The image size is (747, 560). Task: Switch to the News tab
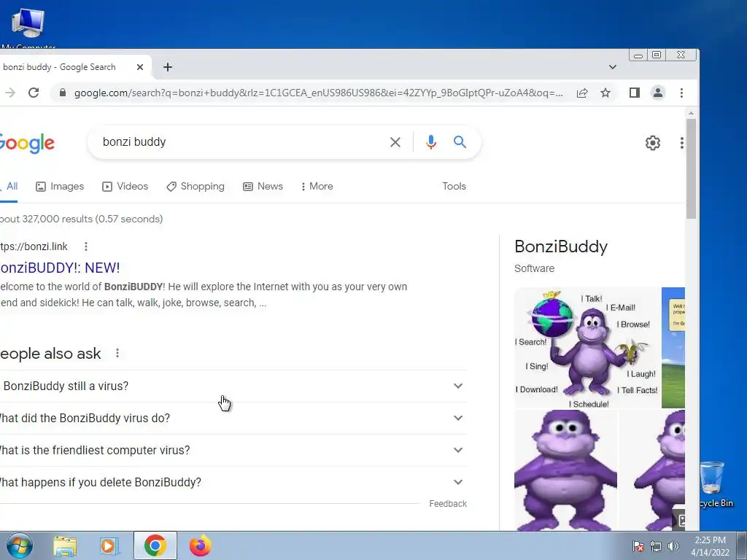click(x=263, y=186)
